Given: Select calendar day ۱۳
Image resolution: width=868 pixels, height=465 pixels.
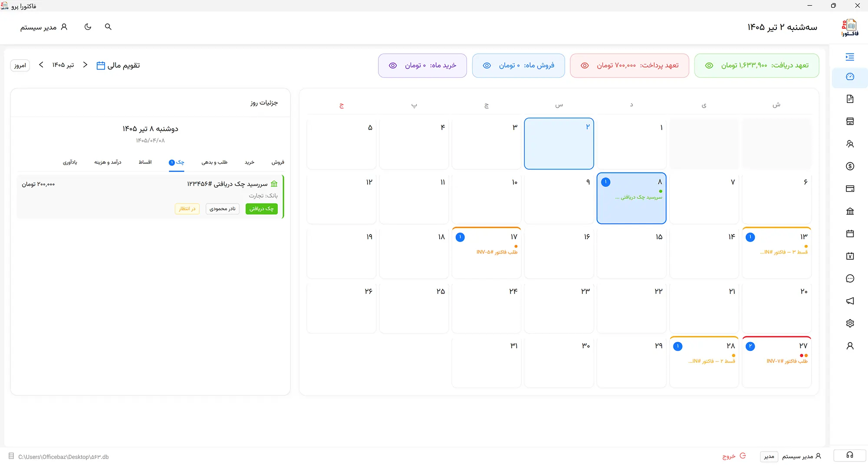Looking at the screenshot, I should pos(777,253).
